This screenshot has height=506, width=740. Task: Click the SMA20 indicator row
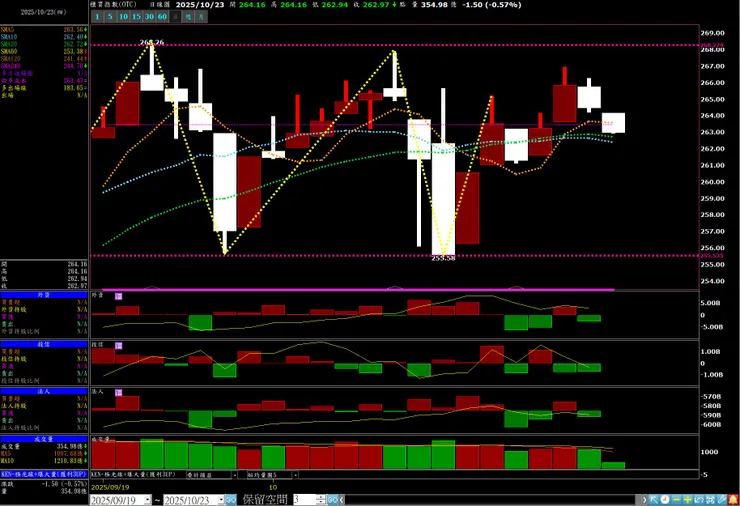point(44,44)
